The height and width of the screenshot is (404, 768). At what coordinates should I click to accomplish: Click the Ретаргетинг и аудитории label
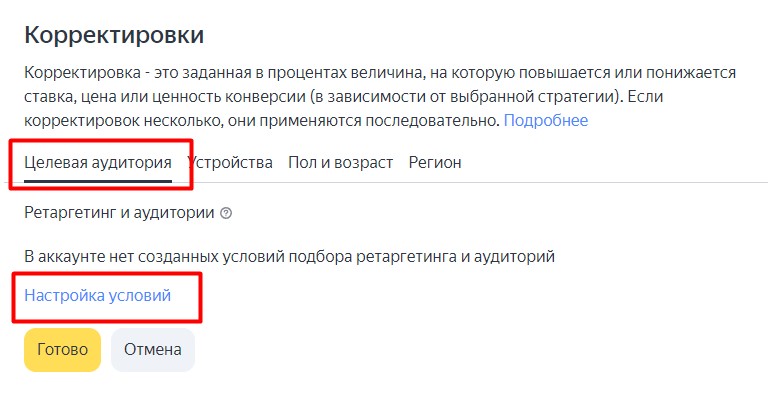(119, 213)
